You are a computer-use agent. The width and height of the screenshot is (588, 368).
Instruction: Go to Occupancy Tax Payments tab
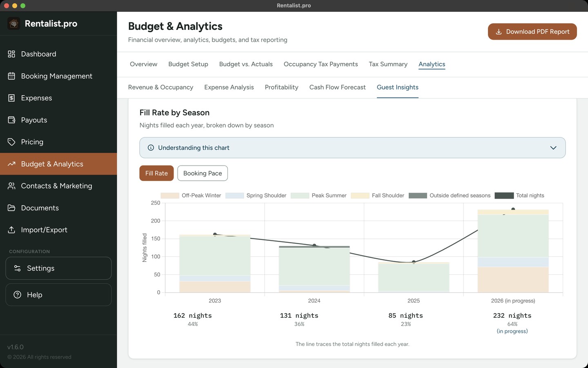point(321,64)
